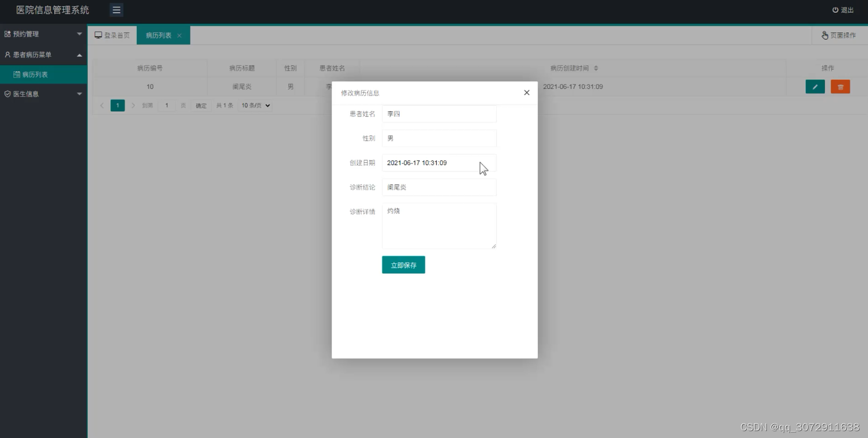
Task: Click the 修改病历信息 dialog title
Action: click(x=360, y=93)
